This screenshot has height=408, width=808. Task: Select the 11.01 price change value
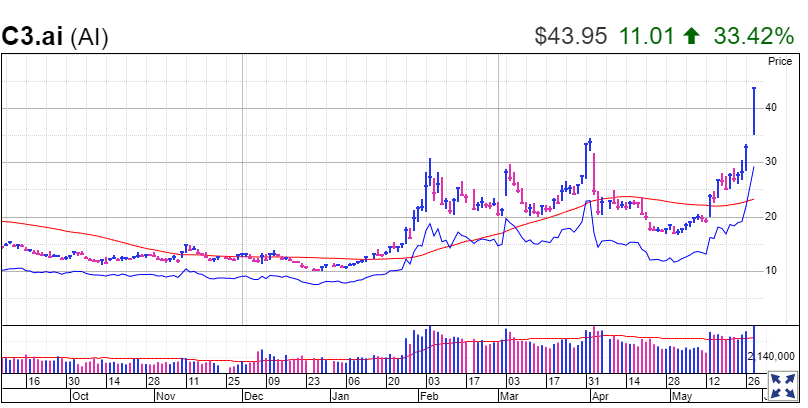[x=646, y=36]
